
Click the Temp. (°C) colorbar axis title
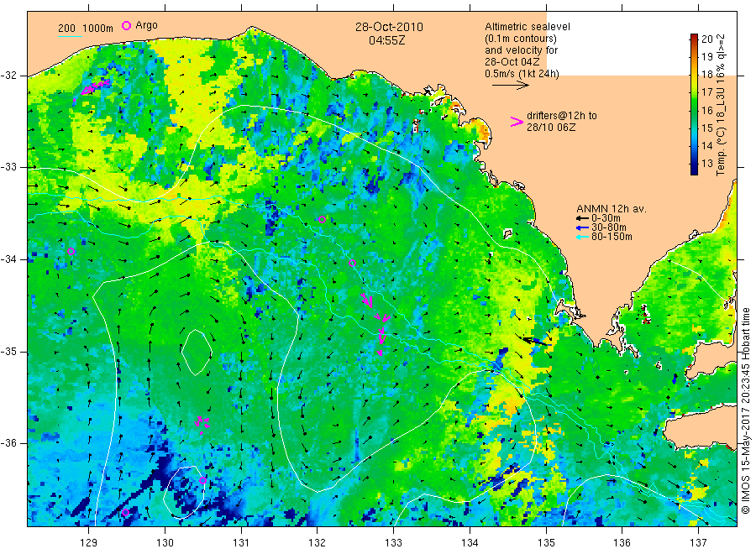(x=721, y=105)
